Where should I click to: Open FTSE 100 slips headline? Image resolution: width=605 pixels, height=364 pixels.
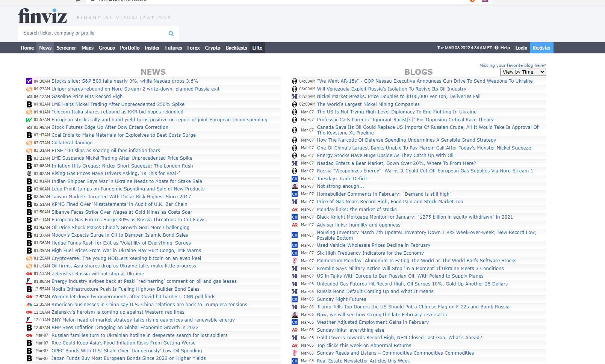click(x=106, y=151)
